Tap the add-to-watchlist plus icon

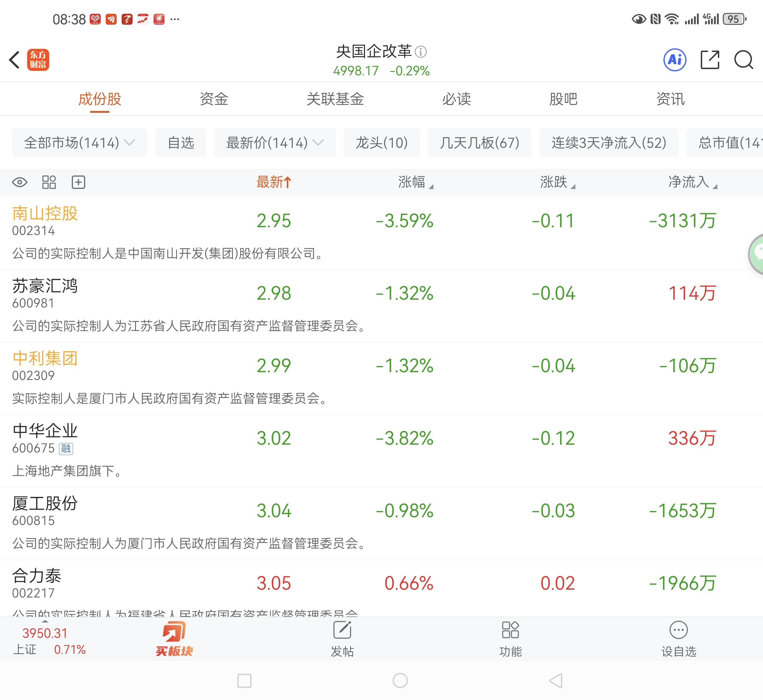[x=78, y=182]
